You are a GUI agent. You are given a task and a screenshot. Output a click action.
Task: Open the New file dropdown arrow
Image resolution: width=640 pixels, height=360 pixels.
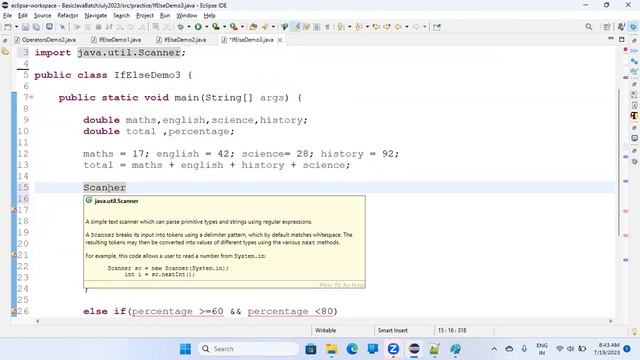[16, 27]
